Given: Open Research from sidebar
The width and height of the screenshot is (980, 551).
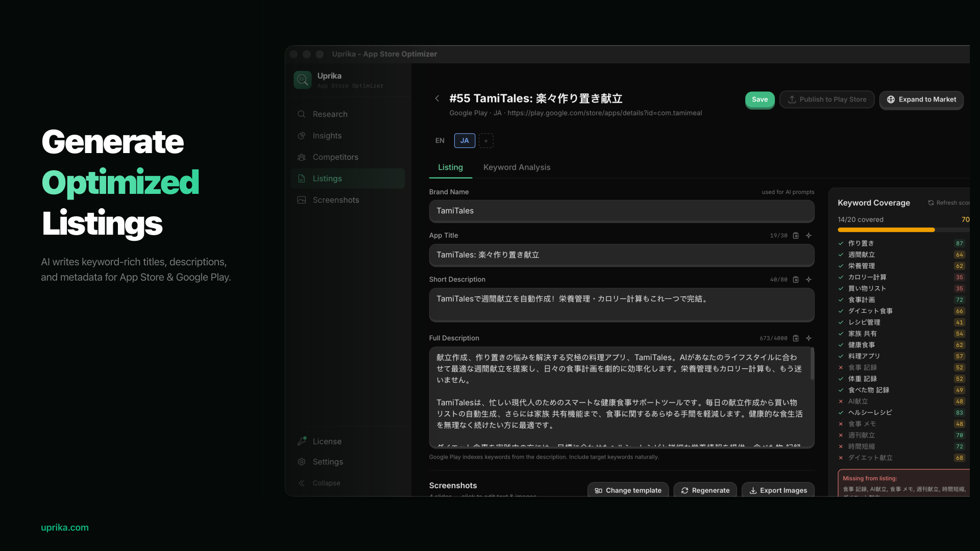Looking at the screenshot, I should (330, 114).
